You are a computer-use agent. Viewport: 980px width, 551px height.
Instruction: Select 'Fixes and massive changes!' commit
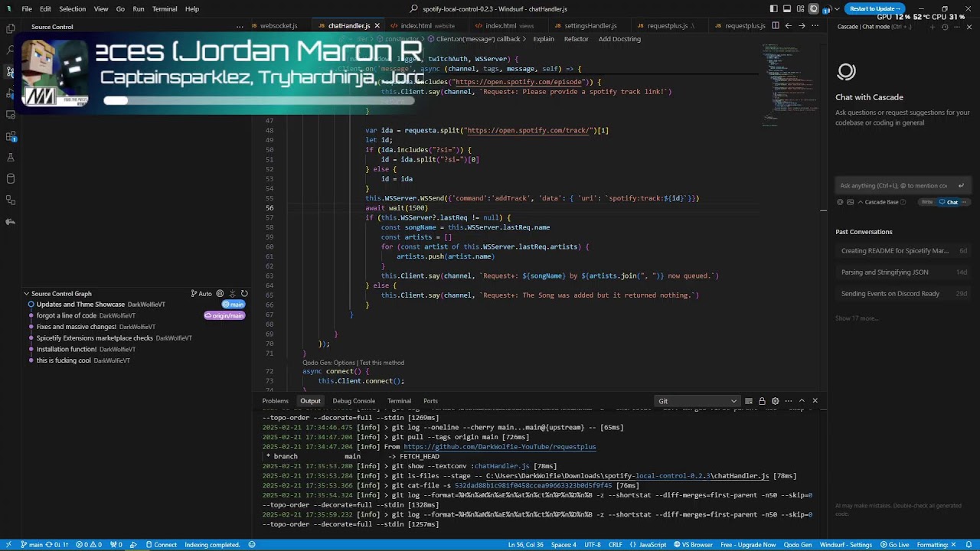click(x=77, y=327)
